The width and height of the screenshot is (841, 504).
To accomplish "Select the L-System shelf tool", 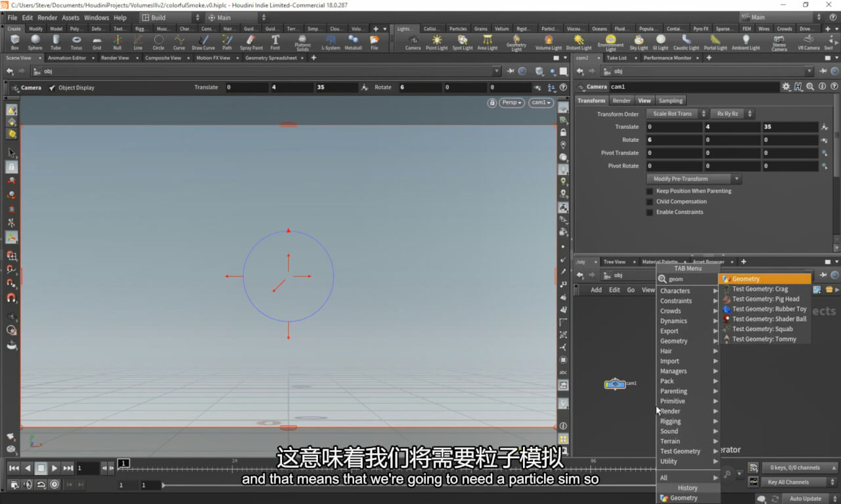I will point(330,43).
